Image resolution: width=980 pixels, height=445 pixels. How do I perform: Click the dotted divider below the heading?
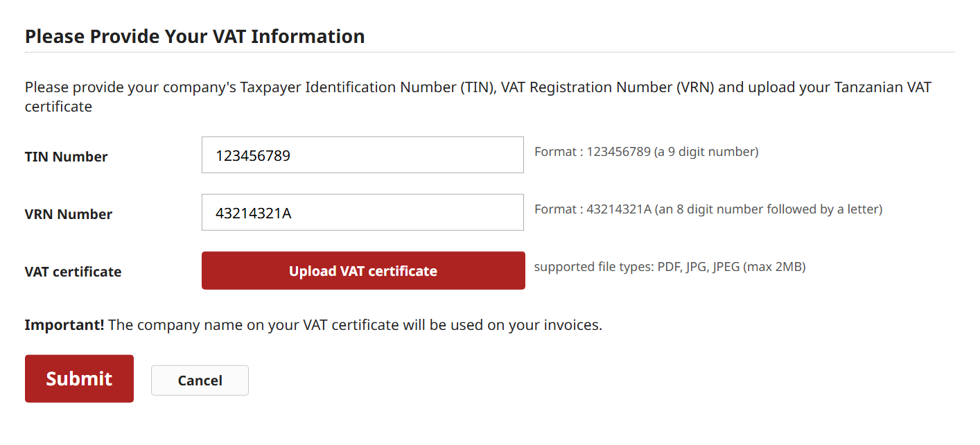(x=489, y=53)
